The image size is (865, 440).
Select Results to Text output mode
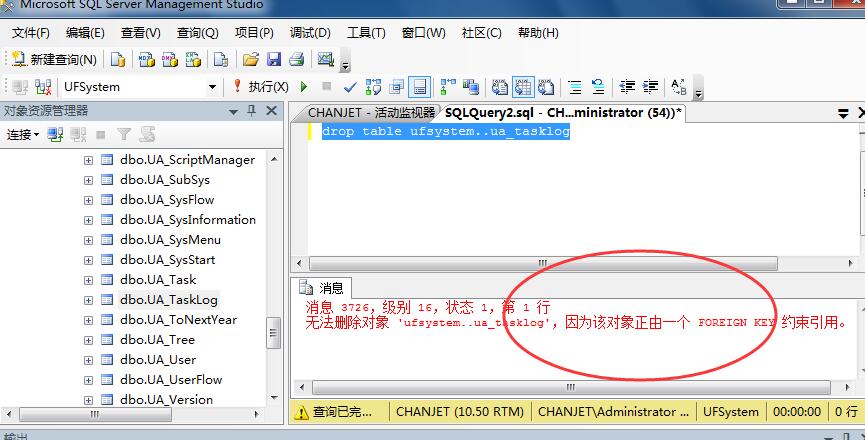point(500,87)
